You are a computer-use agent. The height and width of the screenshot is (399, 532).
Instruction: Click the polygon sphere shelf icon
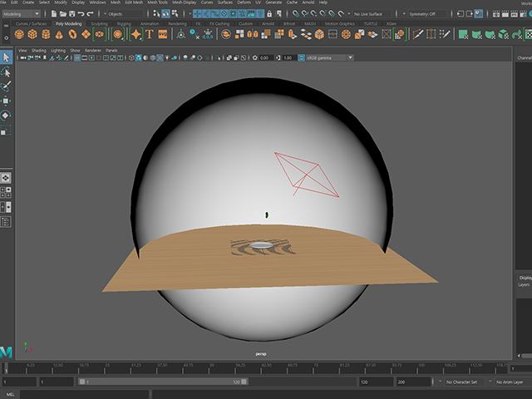coord(19,34)
